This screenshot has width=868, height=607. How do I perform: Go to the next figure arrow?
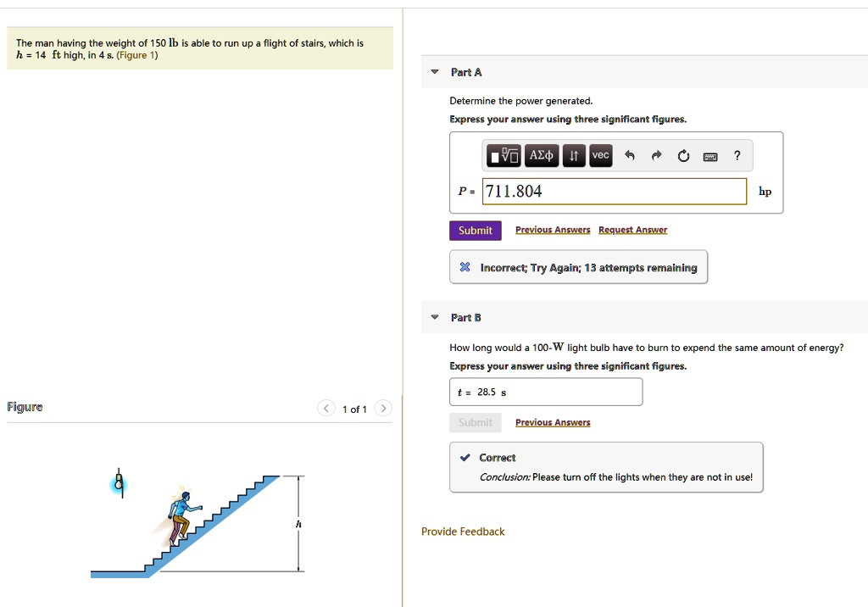(x=383, y=409)
